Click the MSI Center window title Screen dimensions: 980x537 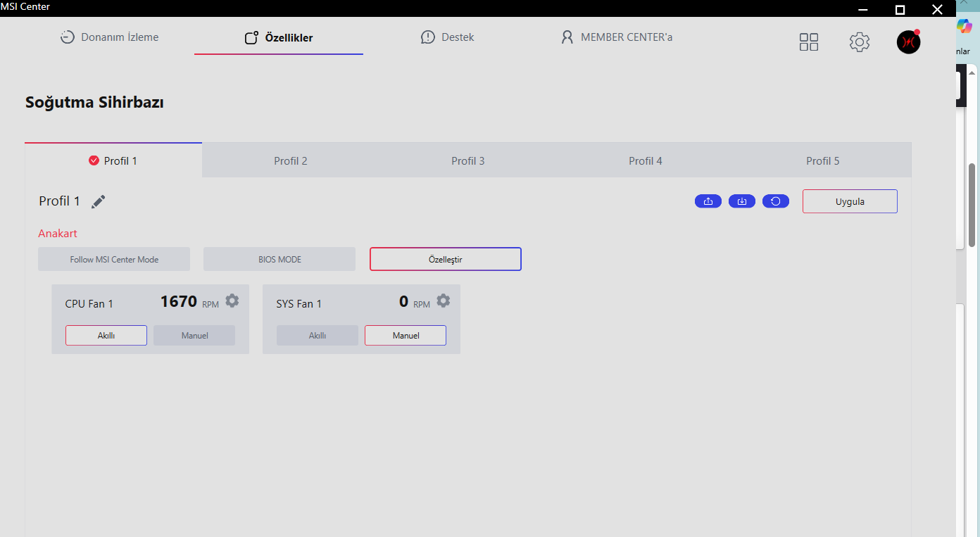click(25, 6)
